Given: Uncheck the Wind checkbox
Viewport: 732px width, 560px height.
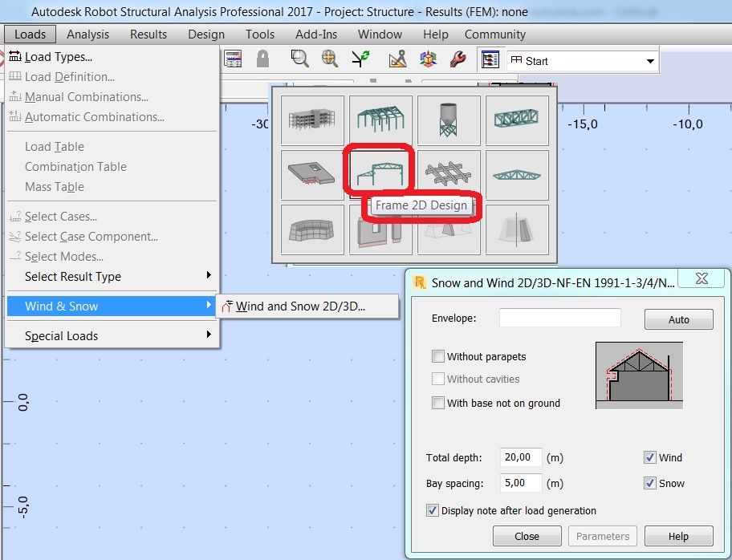Looking at the screenshot, I should pos(650,457).
